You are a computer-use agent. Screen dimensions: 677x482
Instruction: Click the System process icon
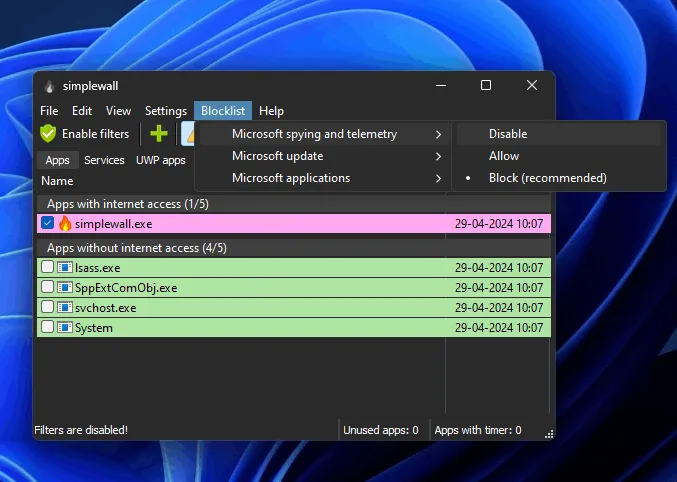(x=65, y=328)
